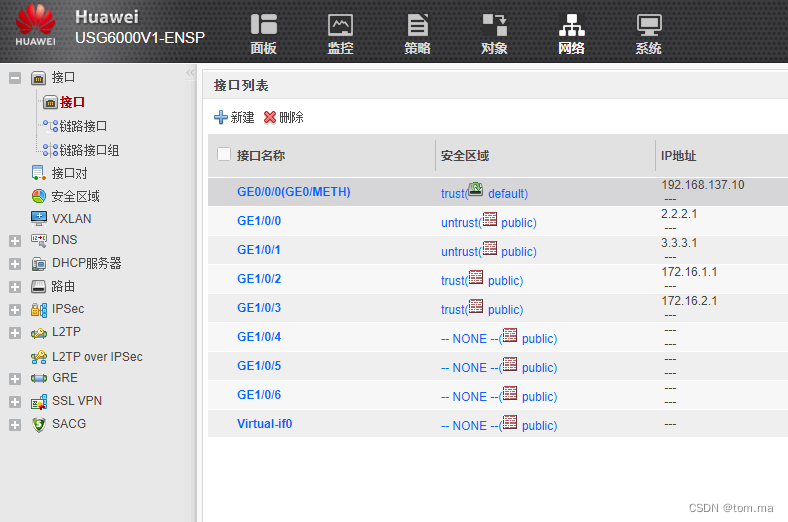
Task: Click the IPSec lock icon
Action: (39, 309)
